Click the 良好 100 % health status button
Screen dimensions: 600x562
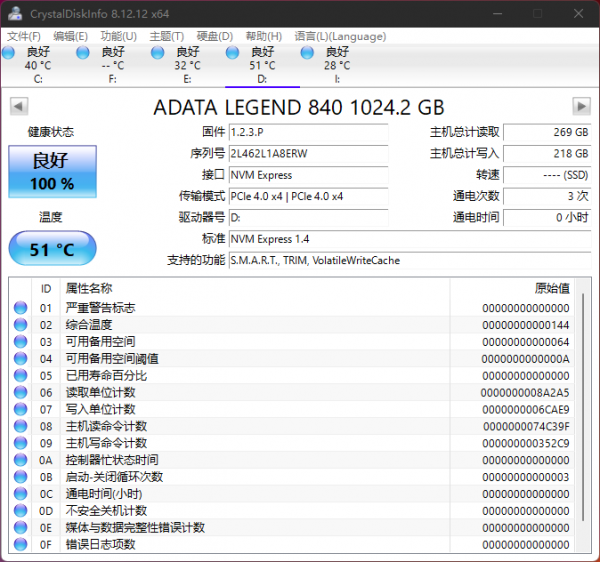52,171
